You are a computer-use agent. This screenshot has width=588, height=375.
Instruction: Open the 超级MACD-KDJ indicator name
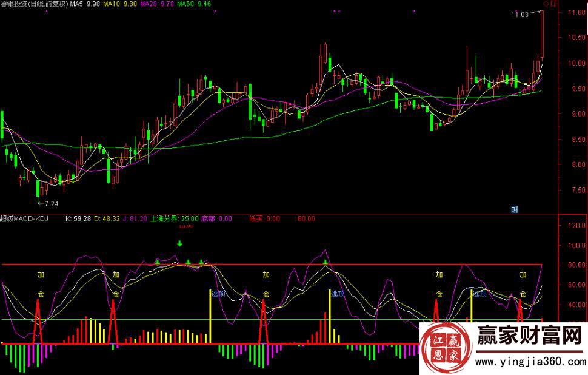24,218
